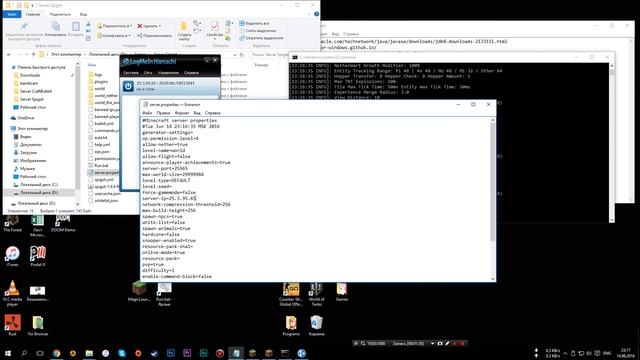Click Обратить выделение in the ribbon
Viewport: 640px width, 360px height.
click(x=261, y=38)
